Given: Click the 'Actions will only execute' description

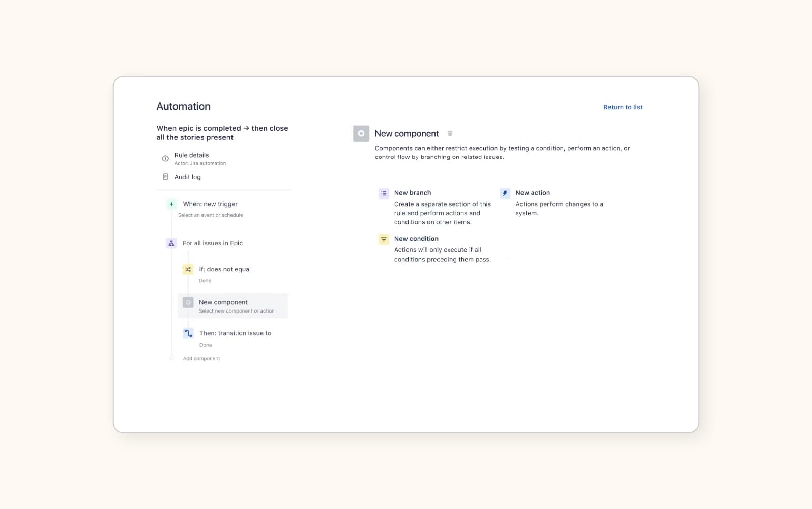Looking at the screenshot, I should click(443, 254).
